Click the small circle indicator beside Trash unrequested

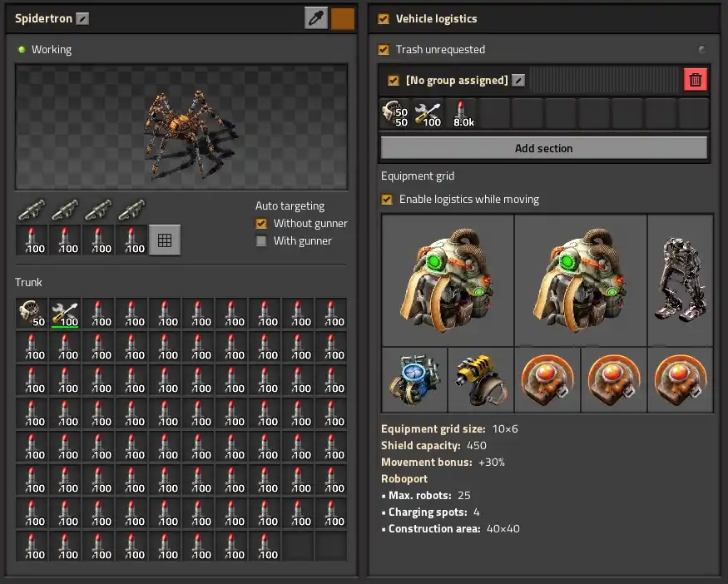click(x=702, y=49)
